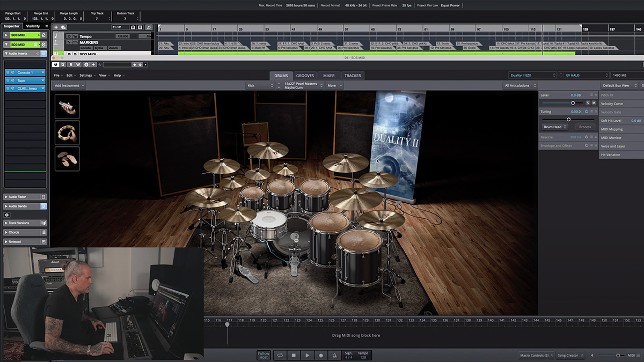This screenshot has width=644, height=362.
Task: Switch to the DRUMS tab
Action: click(x=281, y=76)
